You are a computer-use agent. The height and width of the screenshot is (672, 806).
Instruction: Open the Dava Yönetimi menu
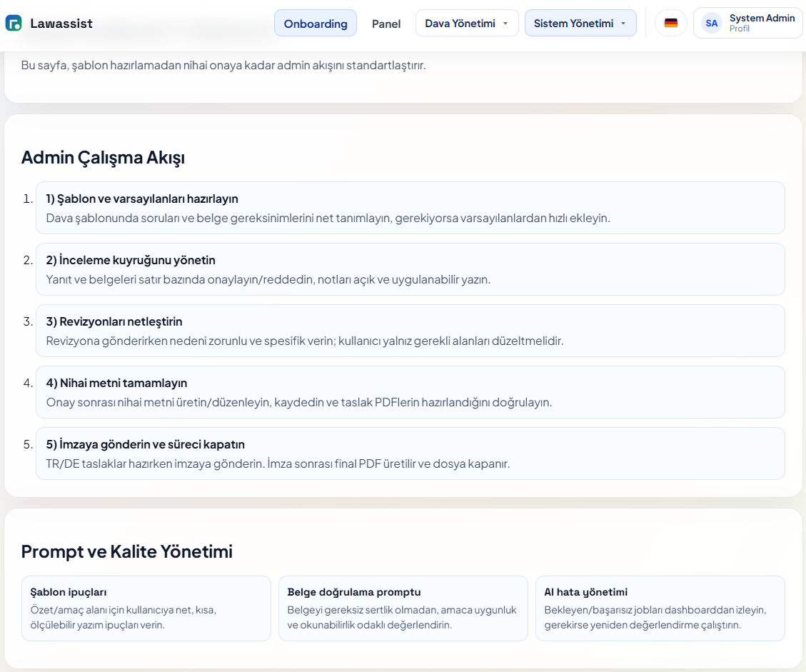(460, 24)
